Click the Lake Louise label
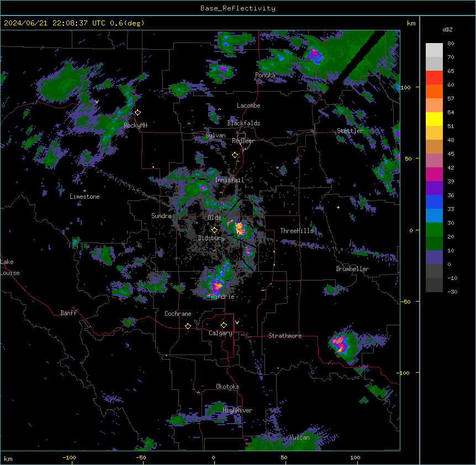 coord(10,267)
